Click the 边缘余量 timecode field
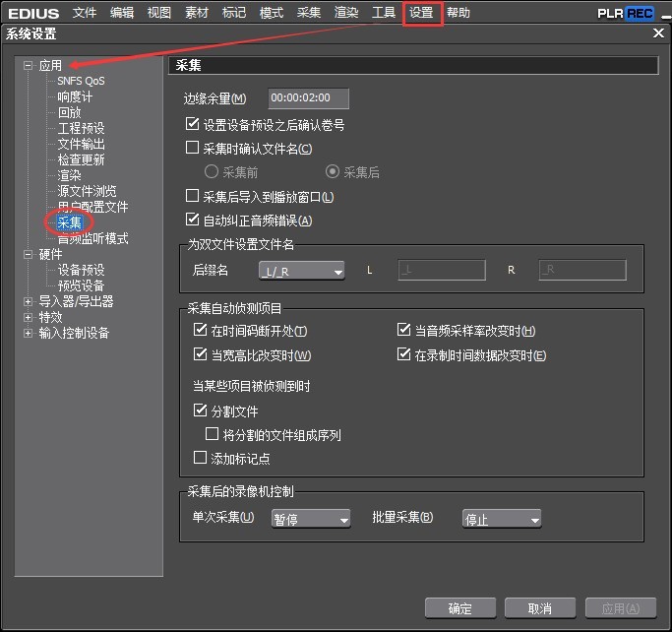 [x=308, y=98]
